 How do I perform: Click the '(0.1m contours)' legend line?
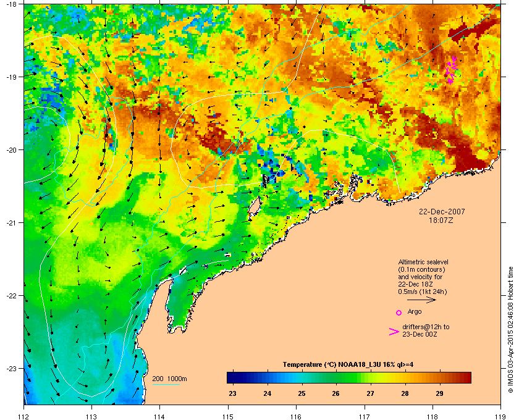421,269
